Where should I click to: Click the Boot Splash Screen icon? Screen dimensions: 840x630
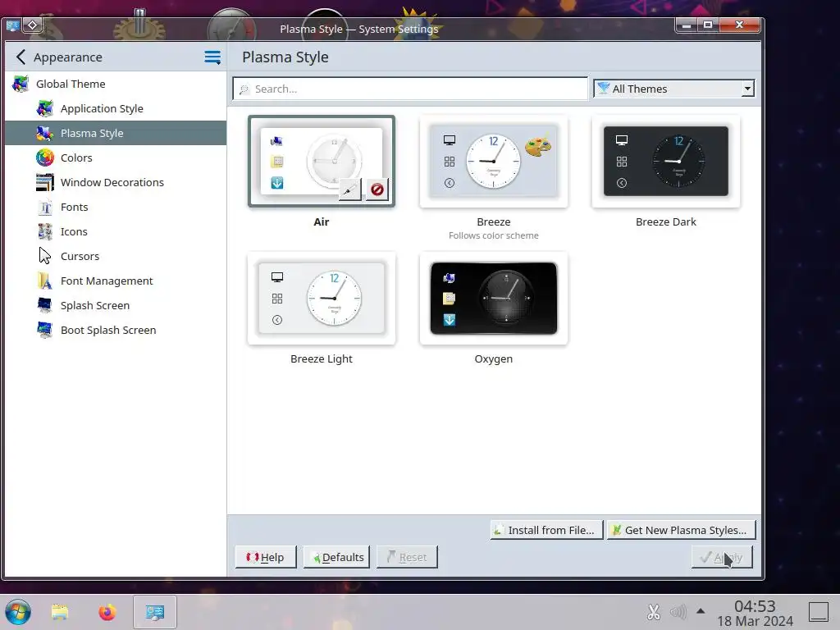tap(45, 330)
